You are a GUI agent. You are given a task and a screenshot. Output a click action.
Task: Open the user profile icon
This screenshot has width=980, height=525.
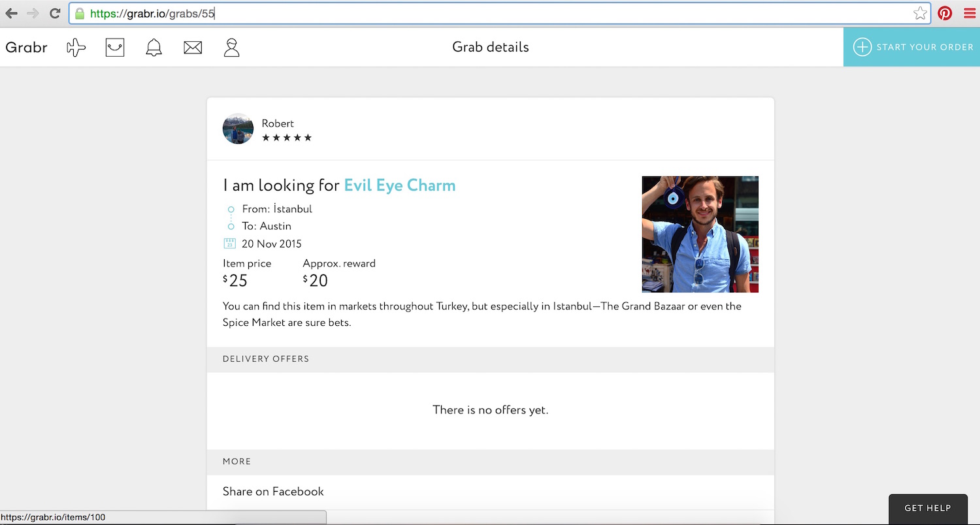click(231, 47)
